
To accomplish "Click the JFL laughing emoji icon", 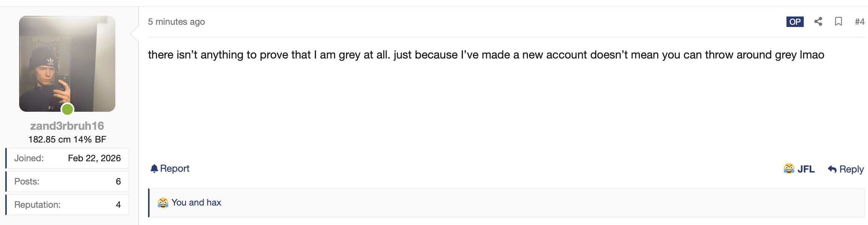I will click(x=789, y=169).
